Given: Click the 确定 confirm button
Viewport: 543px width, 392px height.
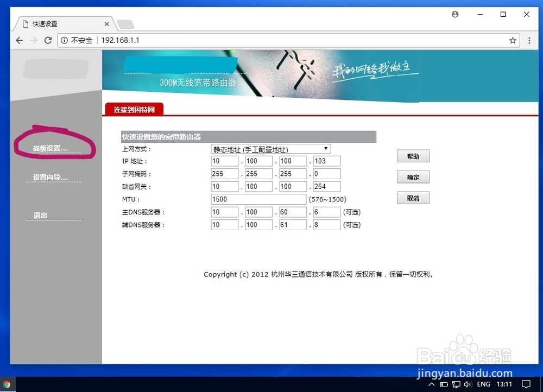Looking at the screenshot, I should (413, 176).
